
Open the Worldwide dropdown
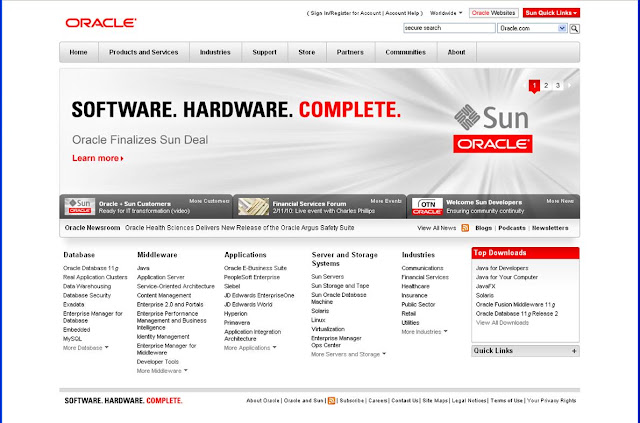pyautogui.click(x=446, y=13)
